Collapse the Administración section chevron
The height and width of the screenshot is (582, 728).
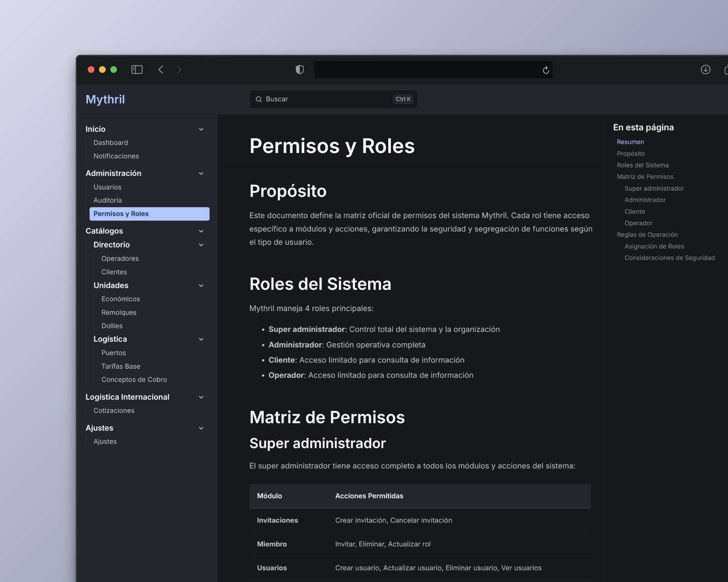point(201,174)
